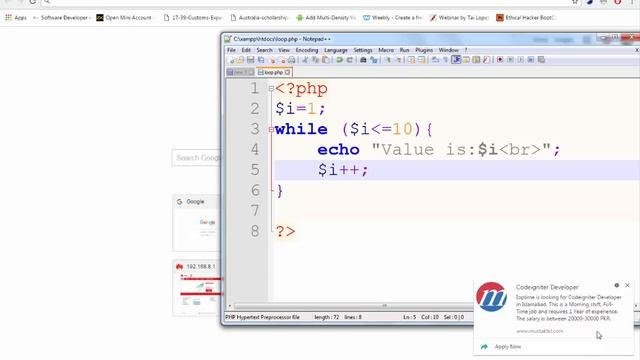Click the Copy toolbar icon

[315, 60]
